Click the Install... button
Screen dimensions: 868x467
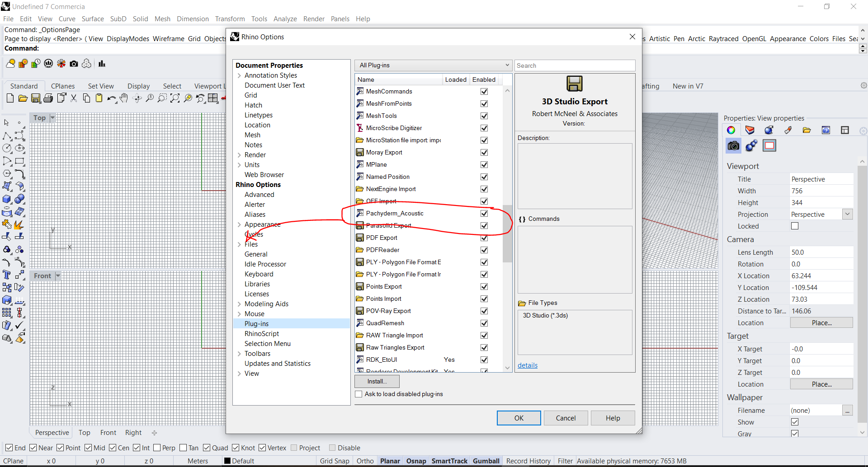[377, 381]
